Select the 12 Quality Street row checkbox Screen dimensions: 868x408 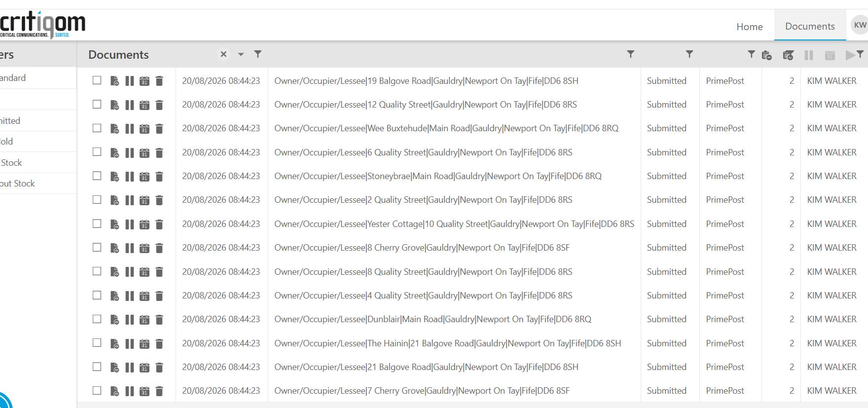[x=97, y=104]
